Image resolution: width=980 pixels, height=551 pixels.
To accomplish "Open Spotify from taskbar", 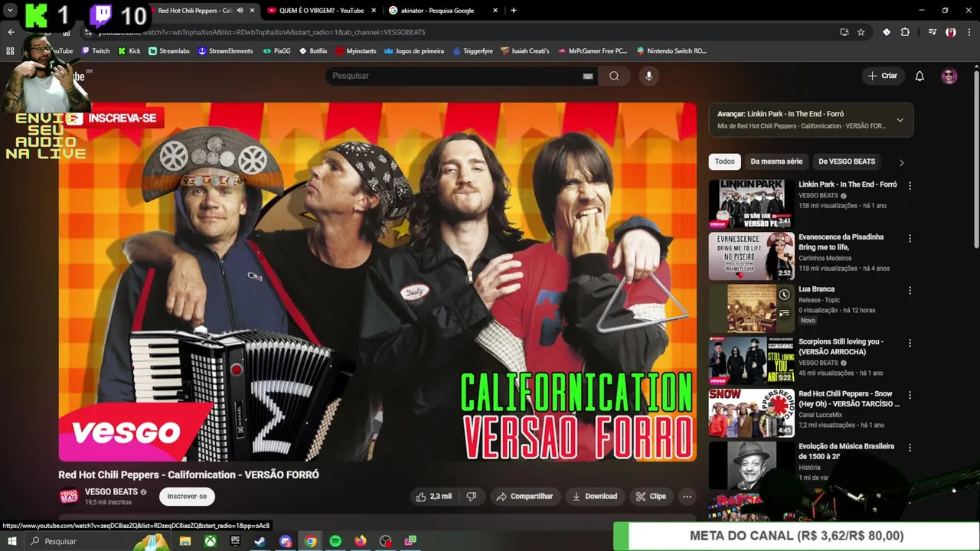I will [335, 541].
